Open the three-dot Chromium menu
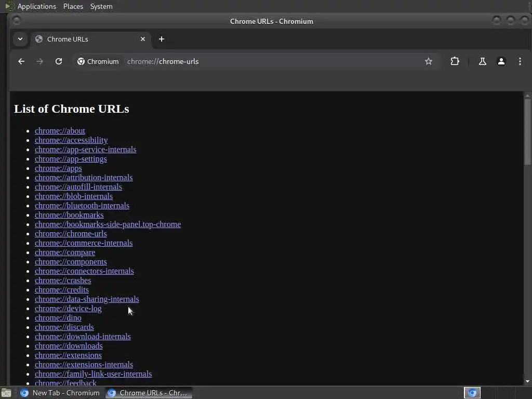This screenshot has height=399, width=532. (520, 61)
